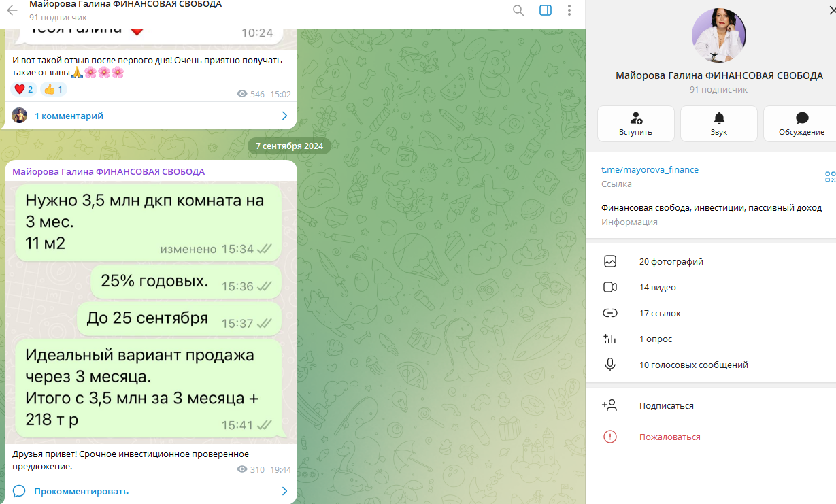836x504 pixels.
Task: Click the poll chart icon beside 1 опрос
Action: tap(609, 339)
